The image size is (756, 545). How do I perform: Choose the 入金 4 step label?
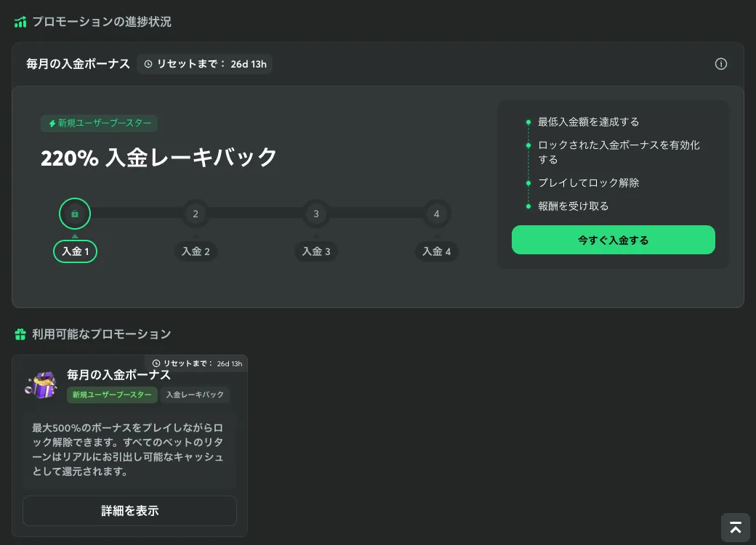point(436,251)
